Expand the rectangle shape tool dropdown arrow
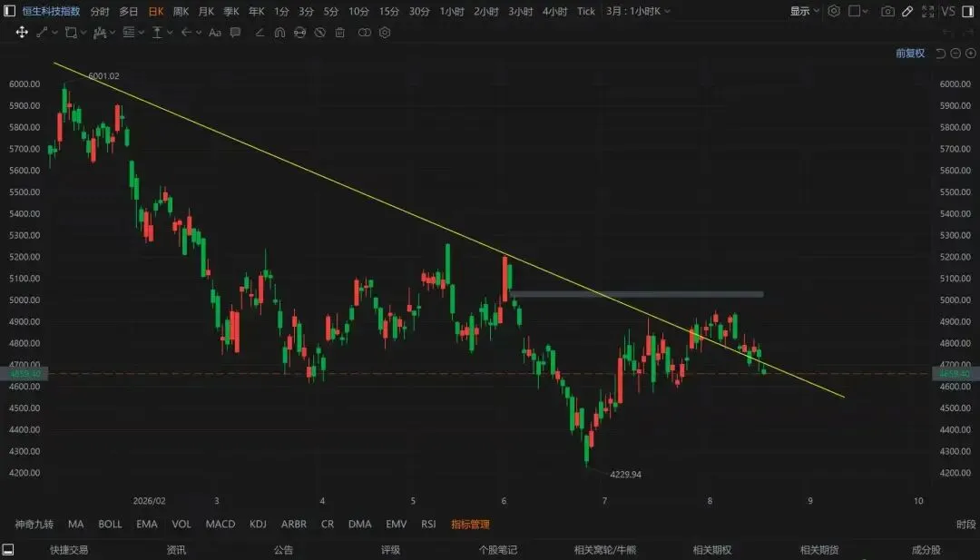This screenshot has height=560, width=980. click(x=83, y=33)
